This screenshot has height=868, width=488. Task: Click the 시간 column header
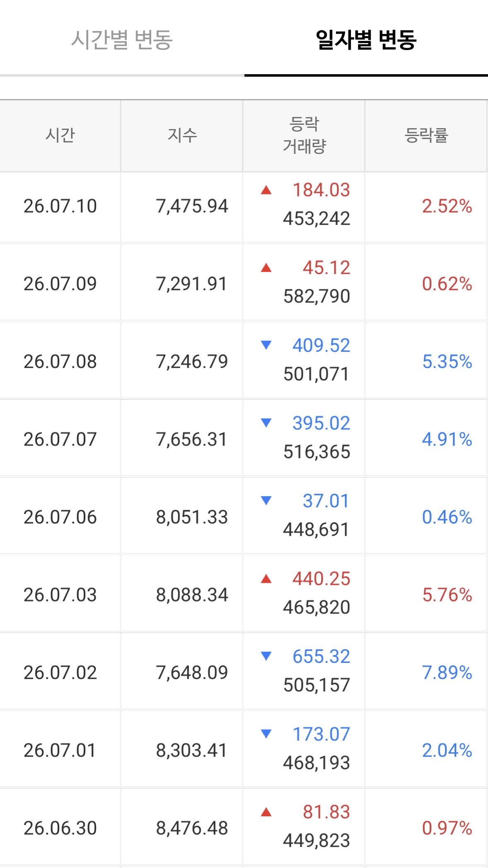(60, 136)
